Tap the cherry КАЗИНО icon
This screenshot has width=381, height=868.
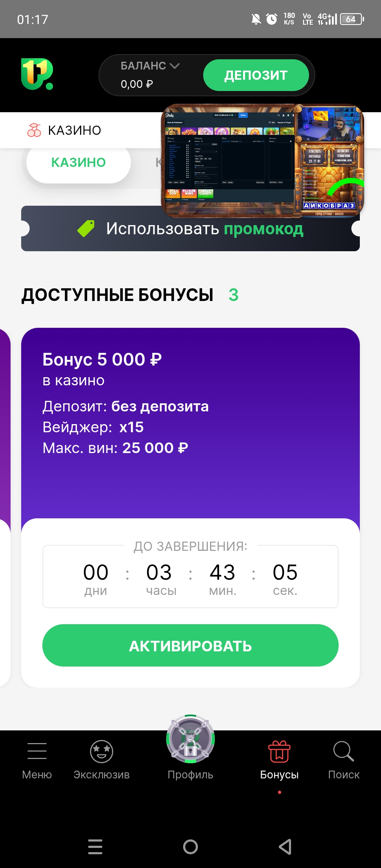pos(34,130)
